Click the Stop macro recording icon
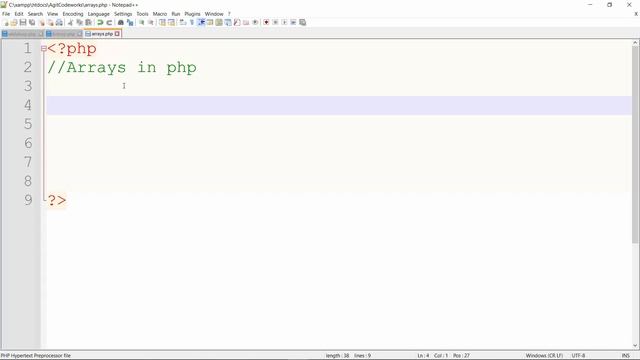This screenshot has height=360, width=640. tap(275, 22)
